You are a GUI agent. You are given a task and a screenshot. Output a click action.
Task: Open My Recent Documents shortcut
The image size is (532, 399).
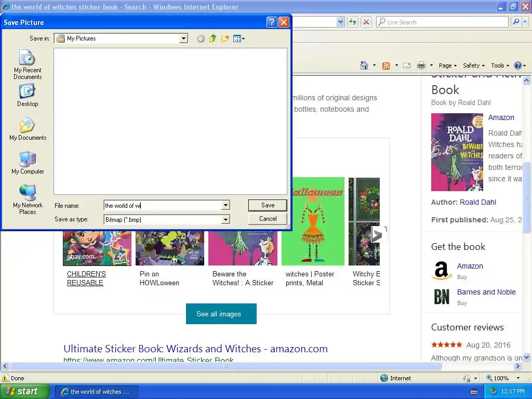click(x=28, y=65)
